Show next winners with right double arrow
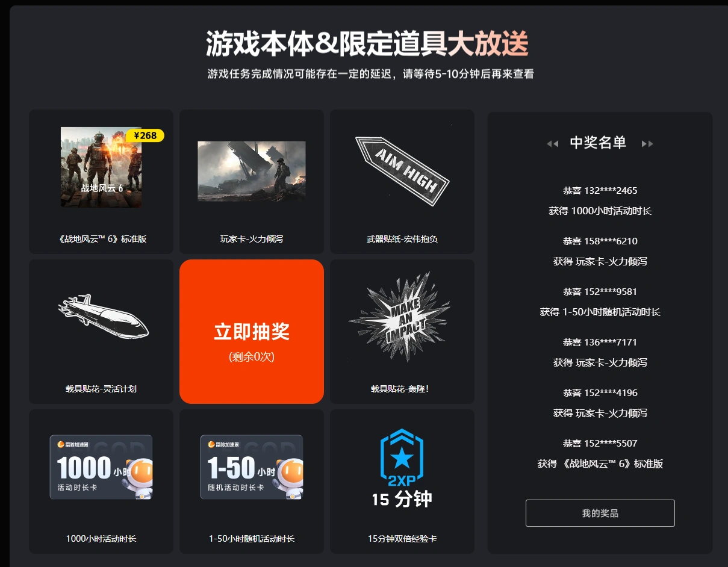 [x=647, y=143]
